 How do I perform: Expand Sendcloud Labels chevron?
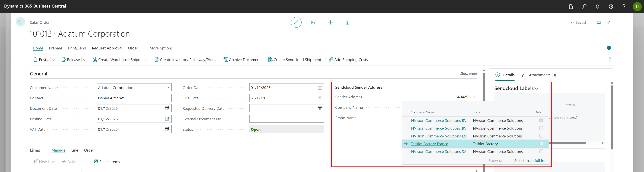(536, 89)
